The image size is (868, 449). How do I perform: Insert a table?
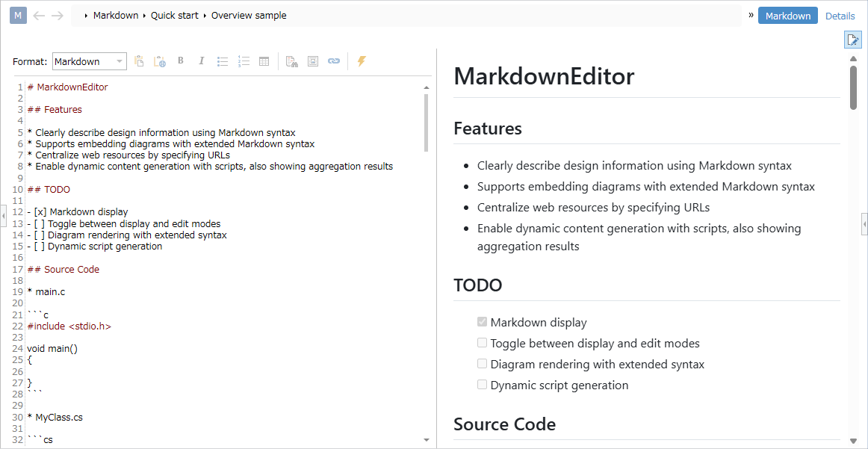click(x=264, y=61)
